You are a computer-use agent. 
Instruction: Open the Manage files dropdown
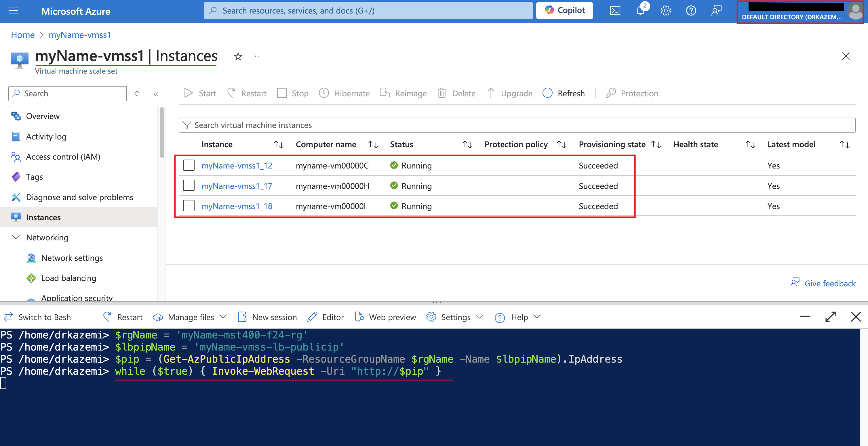(190, 317)
